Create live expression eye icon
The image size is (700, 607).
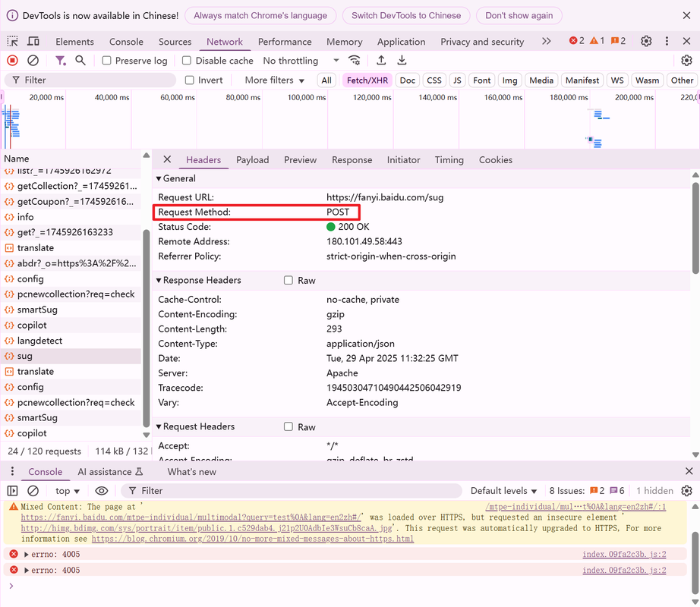tap(102, 491)
